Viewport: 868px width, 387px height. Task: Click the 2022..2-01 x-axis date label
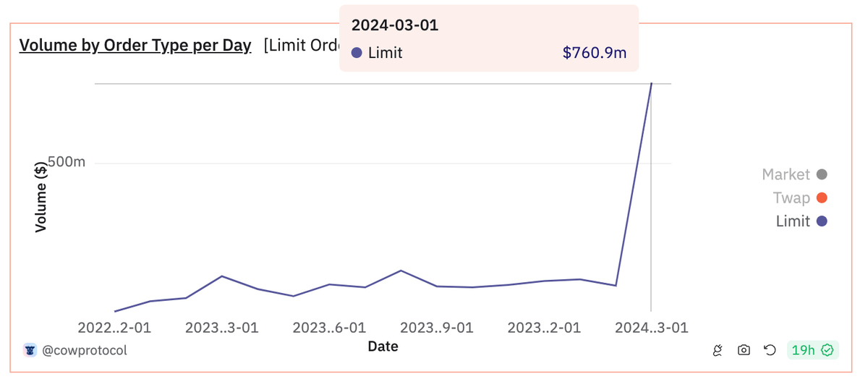[114, 328]
